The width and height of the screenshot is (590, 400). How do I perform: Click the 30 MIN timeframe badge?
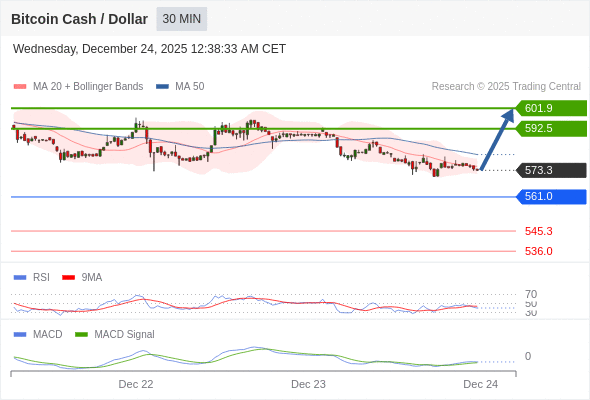click(x=182, y=19)
